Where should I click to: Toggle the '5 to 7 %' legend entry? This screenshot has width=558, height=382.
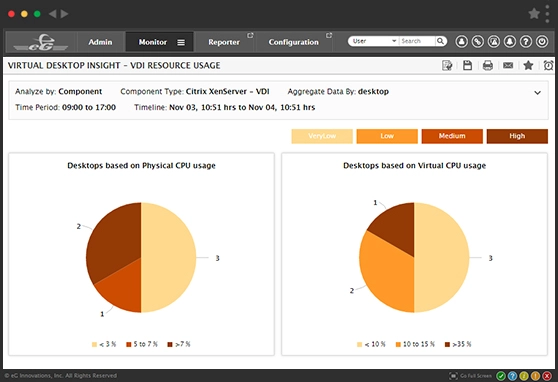142,344
